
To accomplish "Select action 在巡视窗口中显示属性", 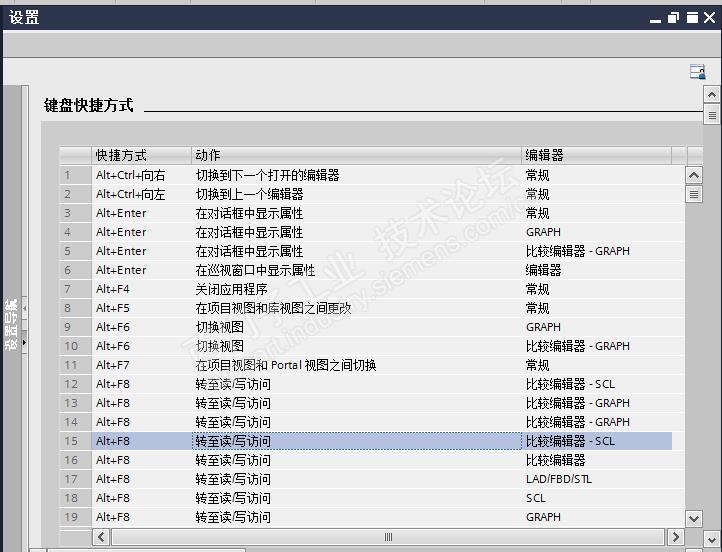I will pyautogui.click(x=356, y=270).
